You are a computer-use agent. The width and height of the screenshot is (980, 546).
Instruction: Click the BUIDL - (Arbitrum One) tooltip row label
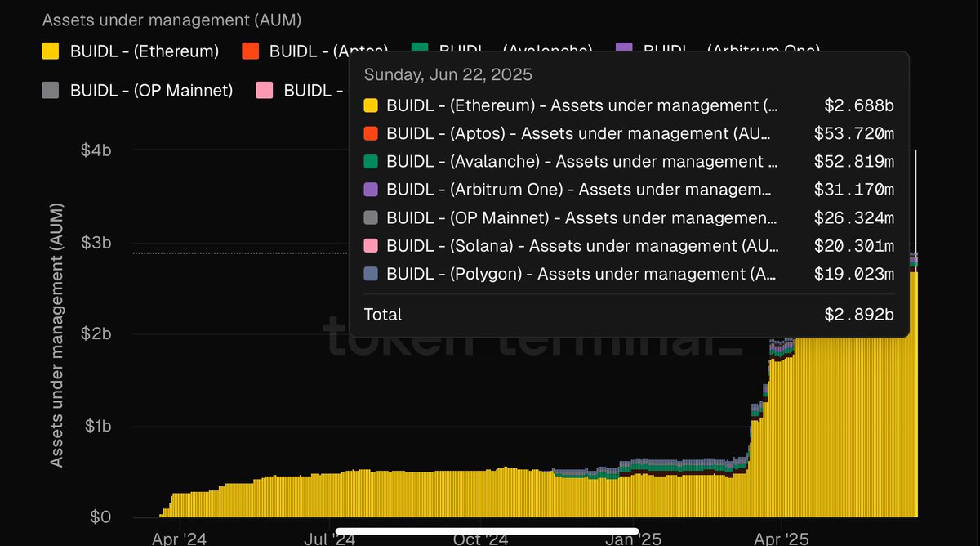pos(579,190)
